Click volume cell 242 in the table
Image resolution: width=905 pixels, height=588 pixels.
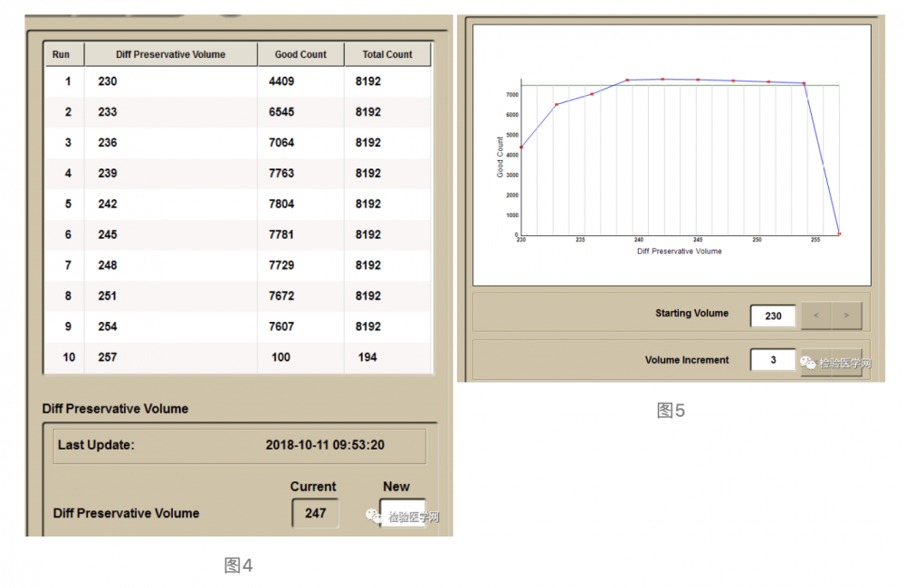[x=108, y=204]
